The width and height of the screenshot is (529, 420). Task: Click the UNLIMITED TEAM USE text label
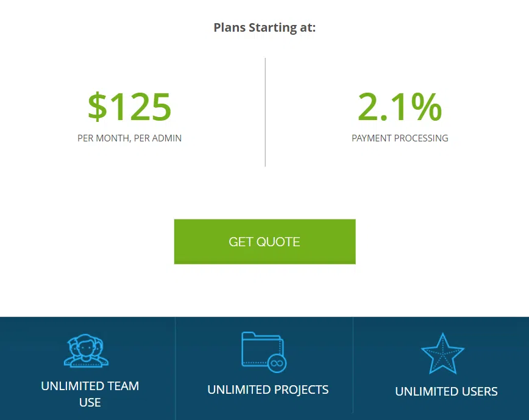point(90,394)
